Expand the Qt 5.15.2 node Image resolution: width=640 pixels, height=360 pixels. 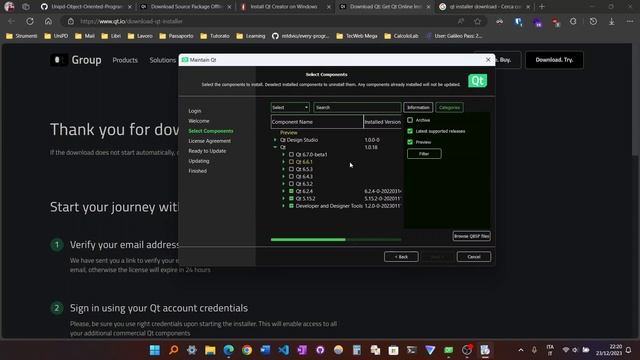click(x=283, y=199)
